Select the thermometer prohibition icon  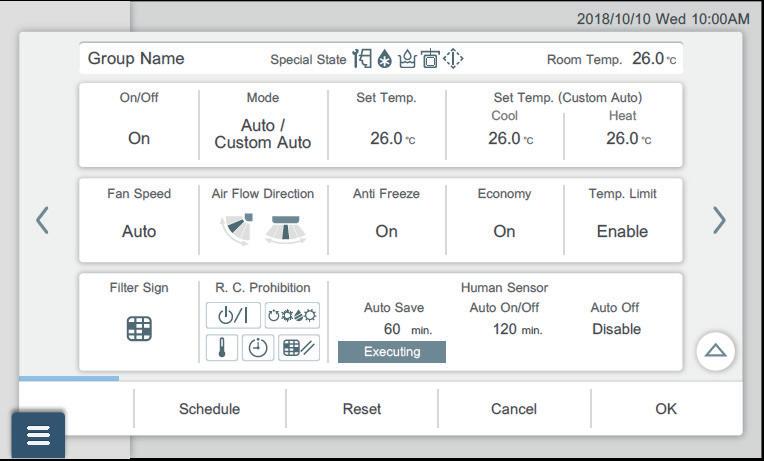(x=221, y=347)
